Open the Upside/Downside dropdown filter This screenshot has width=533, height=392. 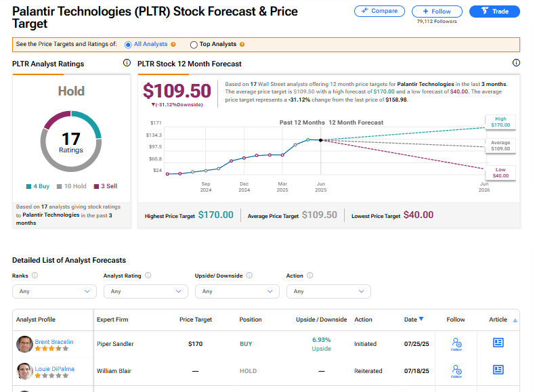[x=237, y=291]
